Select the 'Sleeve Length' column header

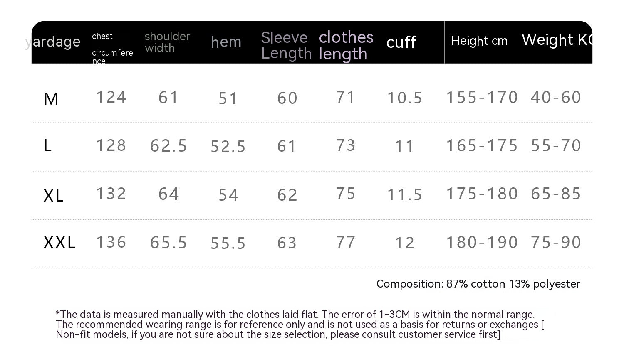pos(286,45)
